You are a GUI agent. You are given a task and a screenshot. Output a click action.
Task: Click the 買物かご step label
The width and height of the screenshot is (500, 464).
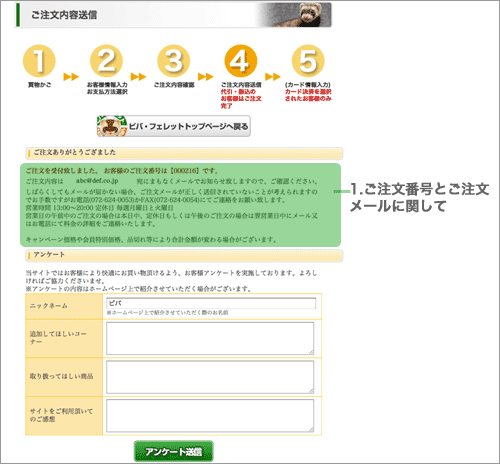click(x=39, y=85)
